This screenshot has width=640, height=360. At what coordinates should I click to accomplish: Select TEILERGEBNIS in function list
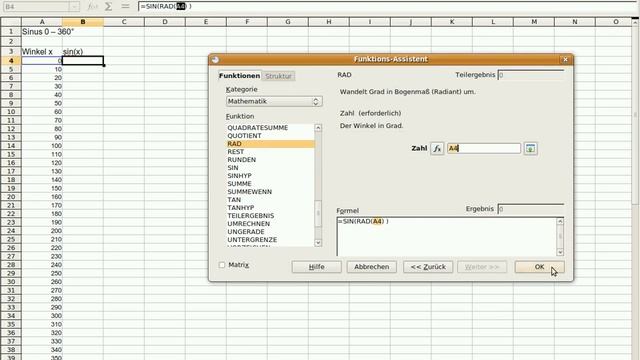click(x=270, y=216)
